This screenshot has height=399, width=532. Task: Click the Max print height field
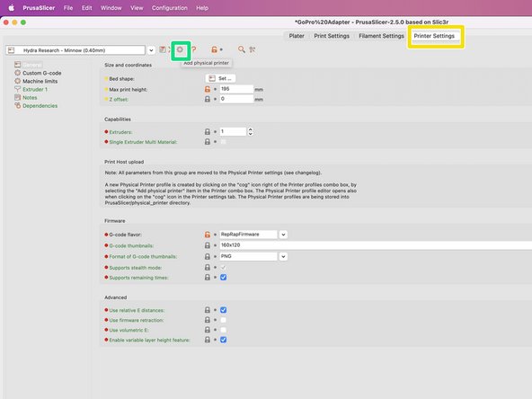pos(236,89)
